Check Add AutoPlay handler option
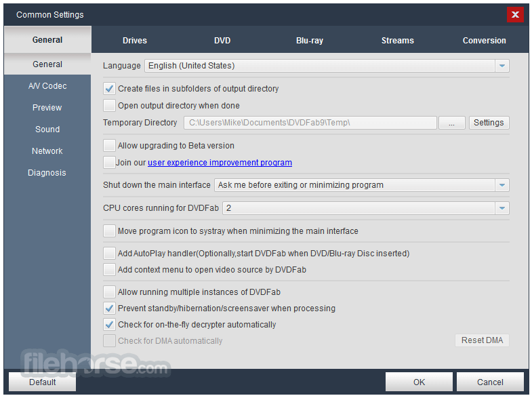532x398 pixels. tap(109, 253)
